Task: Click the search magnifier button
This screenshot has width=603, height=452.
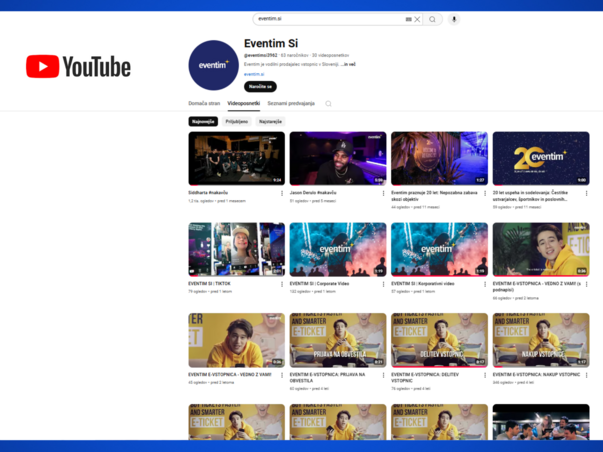Action: (432, 19)
